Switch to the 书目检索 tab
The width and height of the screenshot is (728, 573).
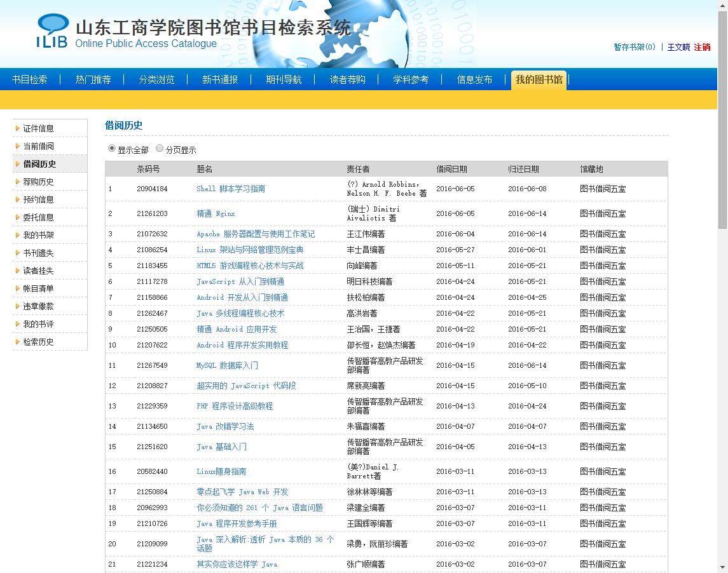pyautogui.click(x=30, y=80)
